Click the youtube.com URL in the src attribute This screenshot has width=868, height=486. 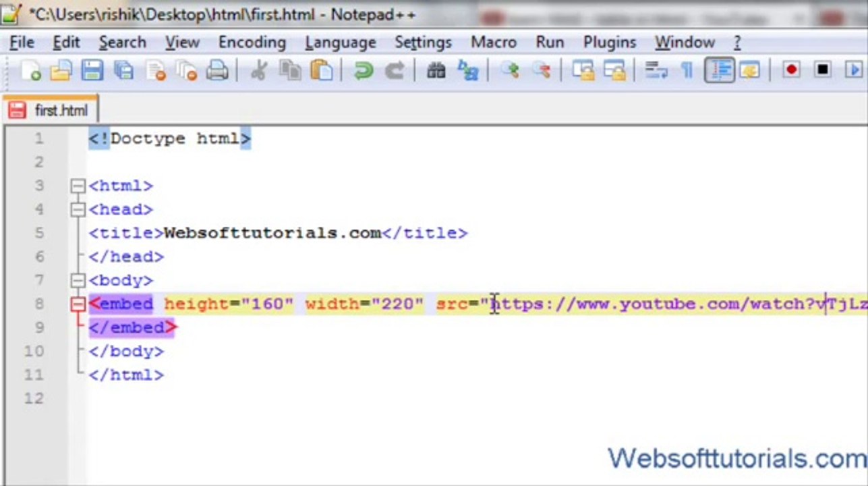[678, 304]
